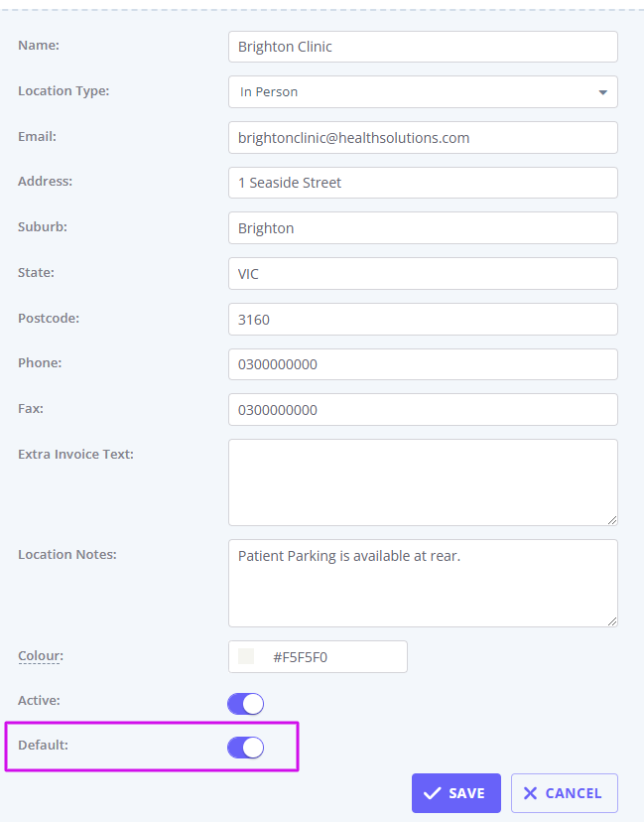Viewport: 644px width, 822px height.
Task: Open the In Person location type selector
Action: point(423,91)
